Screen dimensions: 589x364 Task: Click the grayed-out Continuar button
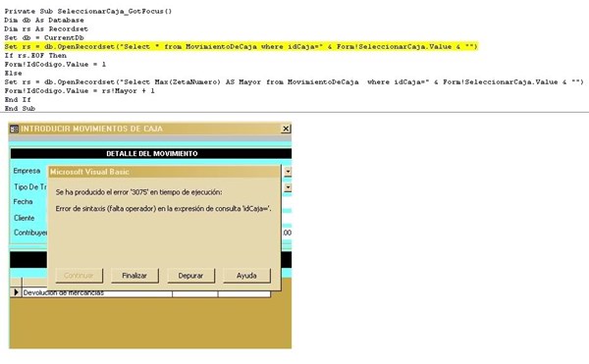pyautogui.click(x=79, y=276)
